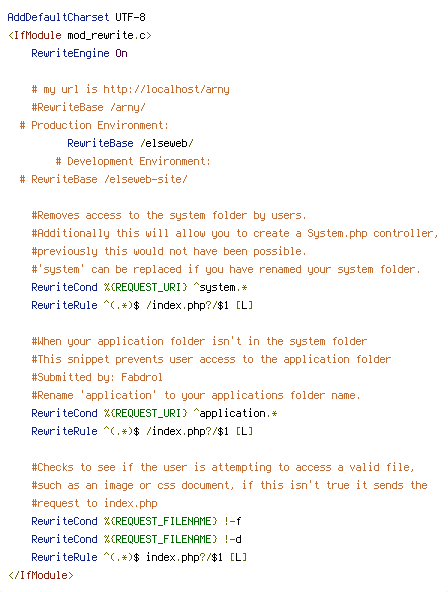The width and height of the screenshot is (448, 592).
Task: Click the 'Submitted by: Fabdrol' comment
Action: (97, 377)
